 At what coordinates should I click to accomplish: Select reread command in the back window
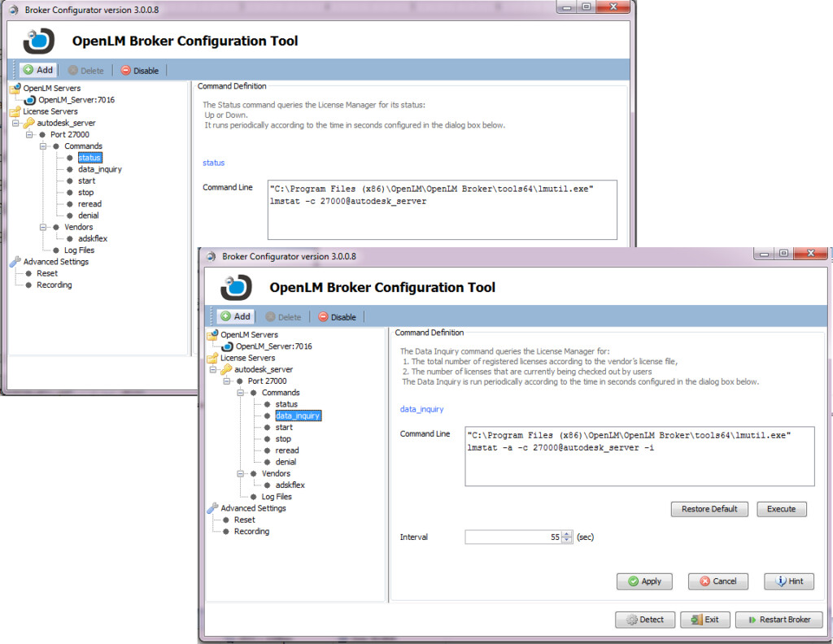[x=89, y=204]
